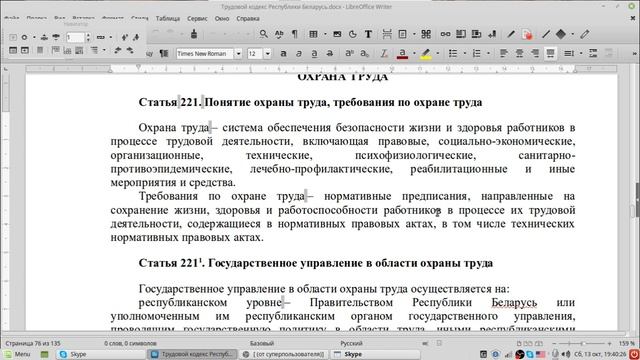
Task: Click the Insert Page Break icon
Action: tap(387, 34)
